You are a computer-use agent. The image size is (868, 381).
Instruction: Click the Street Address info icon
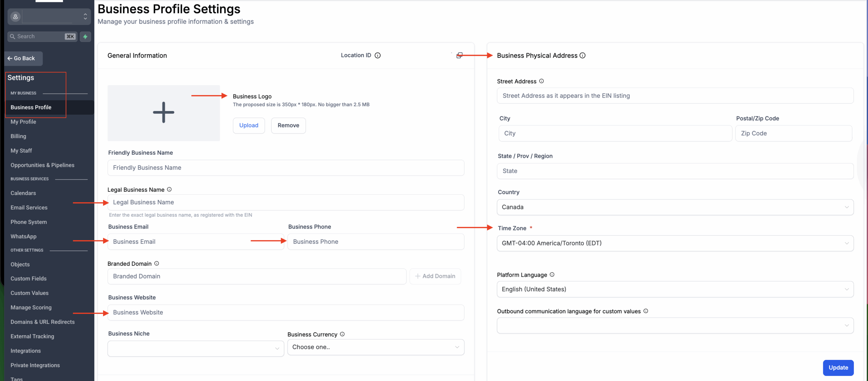click(x=541, y=81)
